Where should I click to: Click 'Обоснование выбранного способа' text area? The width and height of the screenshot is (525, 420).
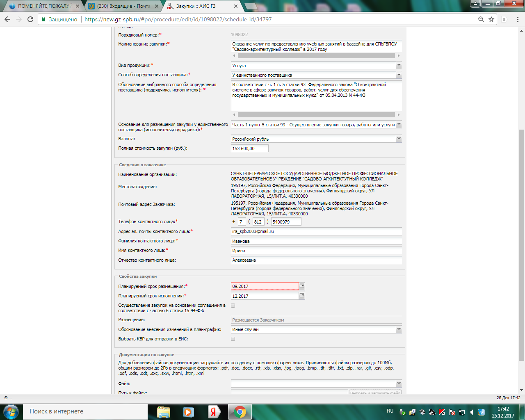click(316, 96)
